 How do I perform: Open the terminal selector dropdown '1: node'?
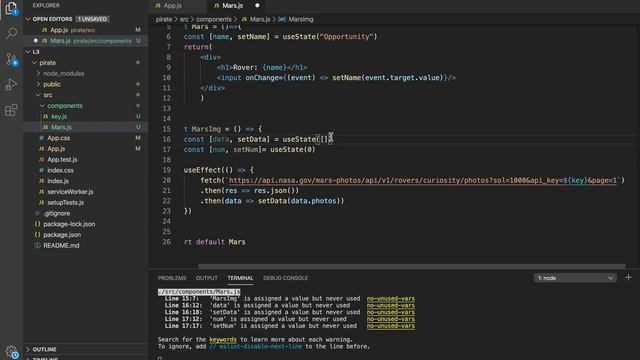coord(575,278)
